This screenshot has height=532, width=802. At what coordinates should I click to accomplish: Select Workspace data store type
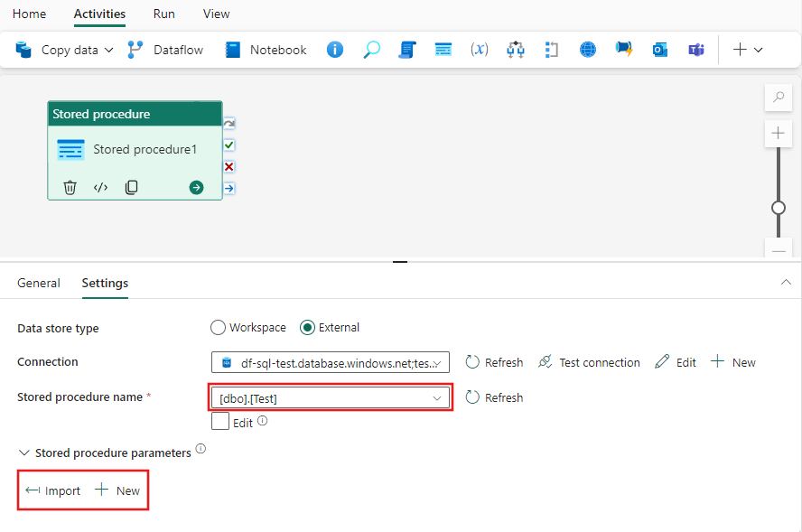tap(248, 327)
